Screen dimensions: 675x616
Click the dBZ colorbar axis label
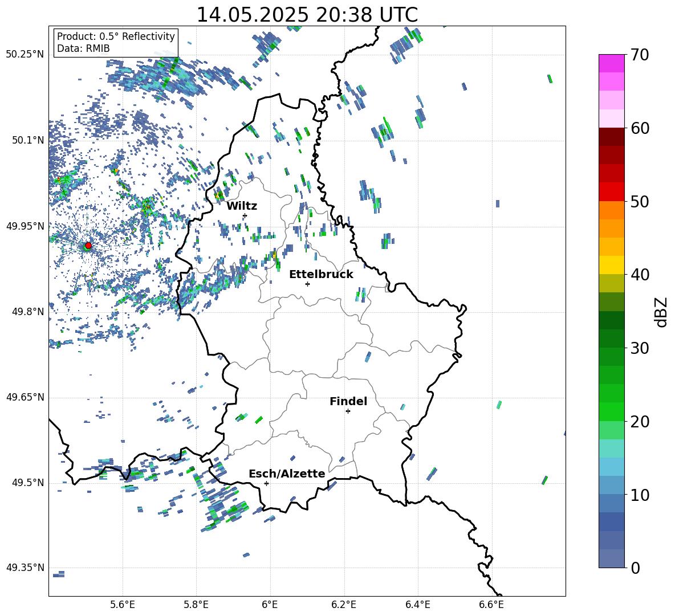click(x=661, y=312)
